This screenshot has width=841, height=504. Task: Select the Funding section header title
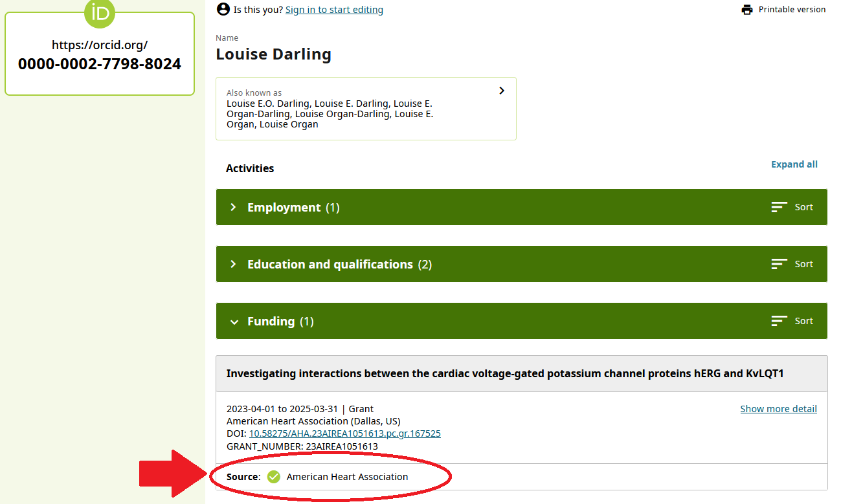pos(271,321)
